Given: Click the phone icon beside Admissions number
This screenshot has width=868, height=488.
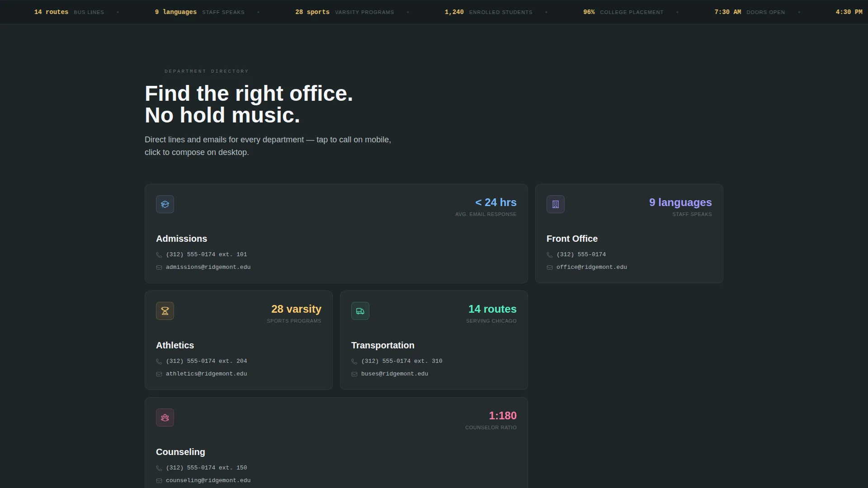Looking at the screenshot, I should click(159, 255).
